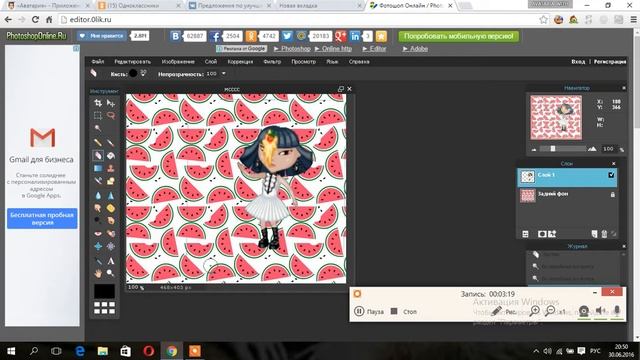Open the Просмотр menu
Viewport: 640px width, 360px height.
pos(303,62)
